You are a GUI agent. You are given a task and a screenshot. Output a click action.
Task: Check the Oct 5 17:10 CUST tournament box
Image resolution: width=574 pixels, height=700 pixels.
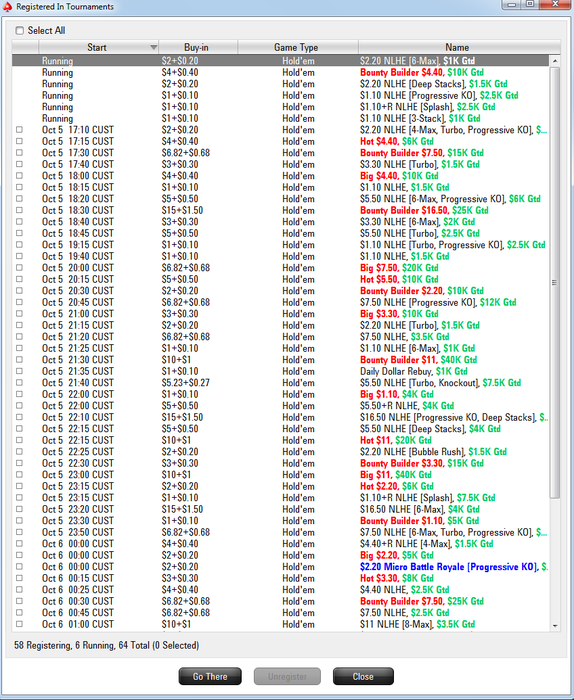tap(19, 129)
